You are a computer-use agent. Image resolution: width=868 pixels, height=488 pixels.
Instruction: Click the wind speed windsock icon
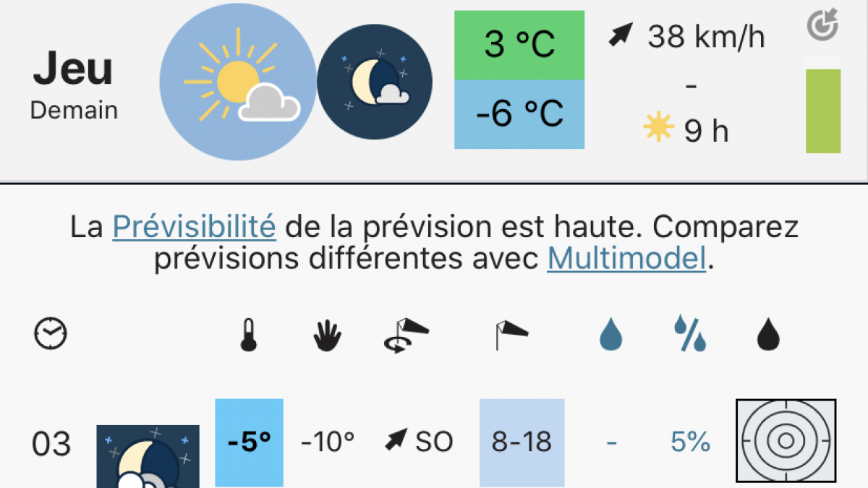point(511,335)
